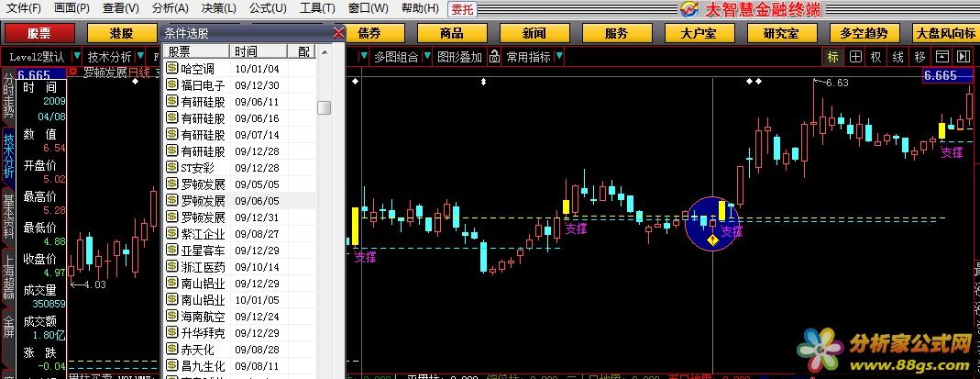
Task: Open the 画面(P) menu
Action: coord(72,9)
